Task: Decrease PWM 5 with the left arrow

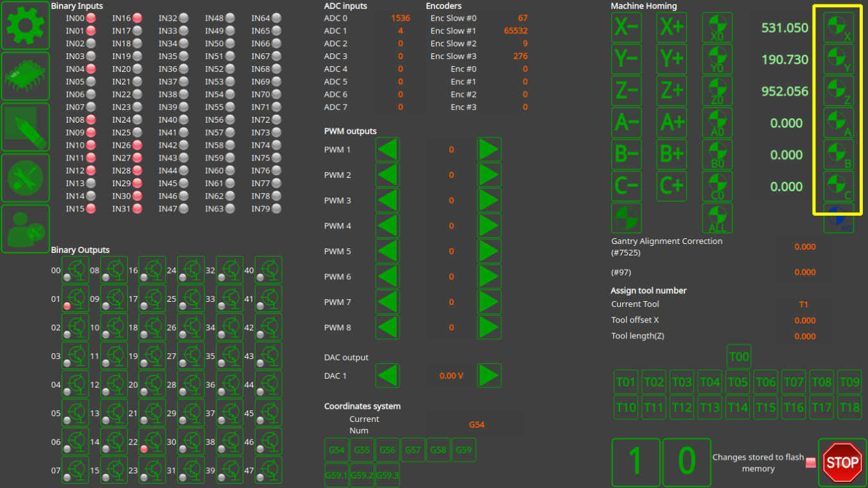Action: pos(387,251)
